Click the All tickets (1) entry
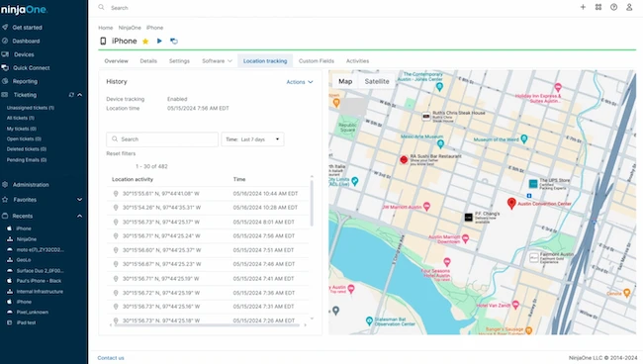The image size is (643, 364). pos(21,118)
